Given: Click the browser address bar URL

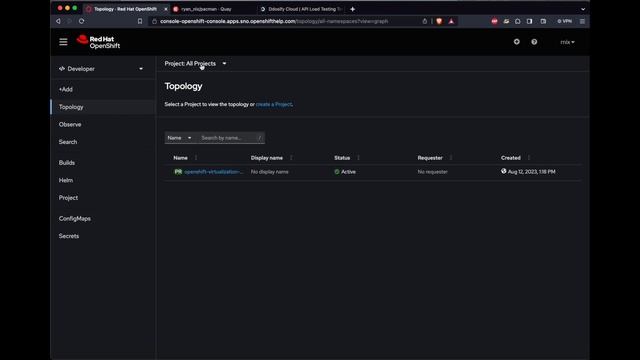Looking at the screenshot, I should tap(274, 21).
